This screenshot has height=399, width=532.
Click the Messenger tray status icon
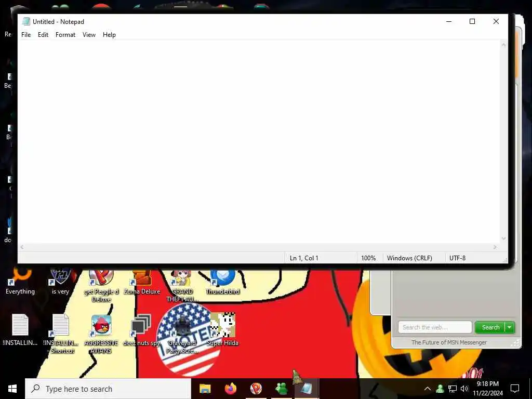[440, 389]
